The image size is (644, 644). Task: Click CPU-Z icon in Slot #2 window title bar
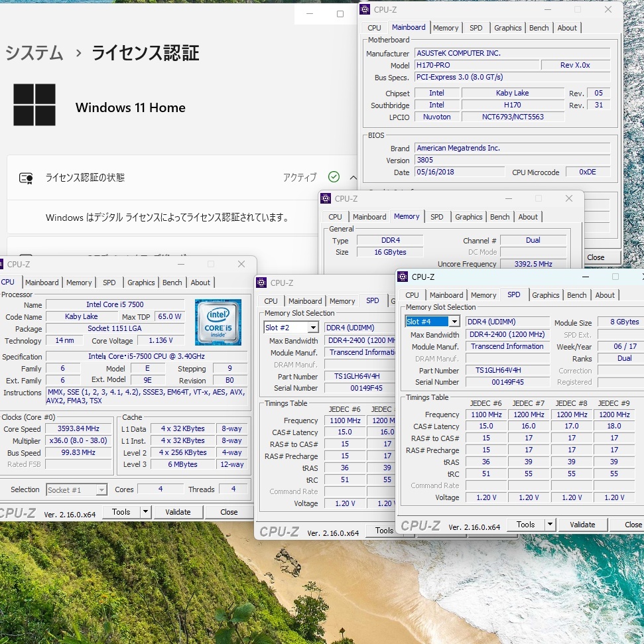[262, 283]
